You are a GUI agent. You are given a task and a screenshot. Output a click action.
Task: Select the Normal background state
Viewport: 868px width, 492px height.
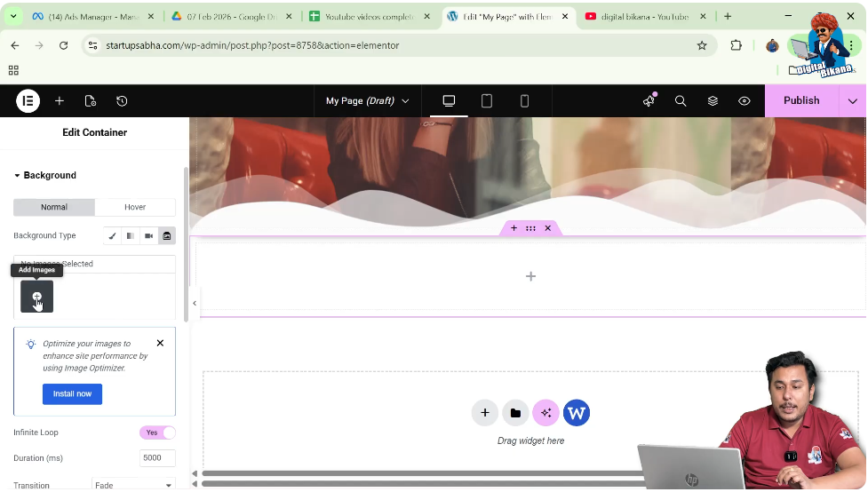click(54, 207)
